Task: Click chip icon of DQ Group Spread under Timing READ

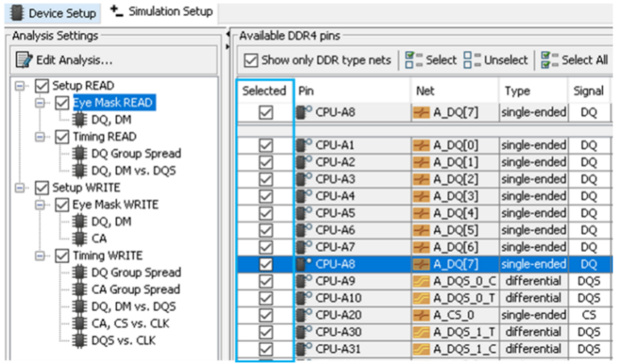Action: coord(79,153)
